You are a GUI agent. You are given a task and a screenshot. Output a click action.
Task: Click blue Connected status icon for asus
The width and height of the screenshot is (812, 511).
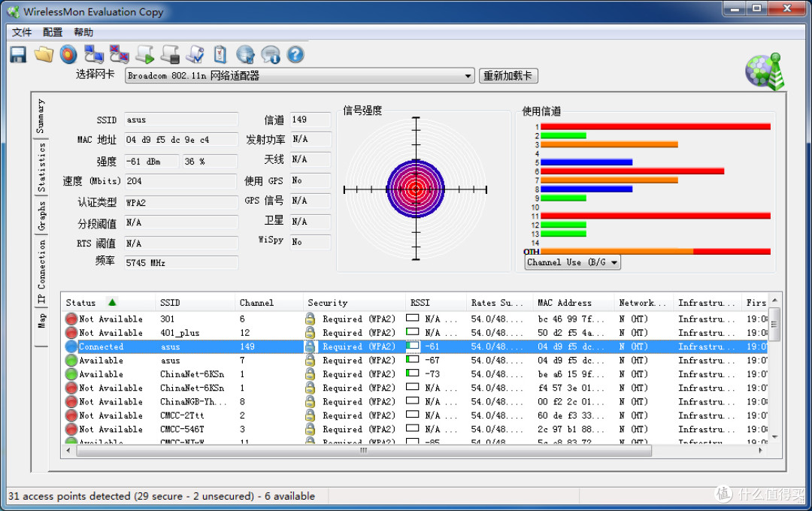click(x=71, y=346)
